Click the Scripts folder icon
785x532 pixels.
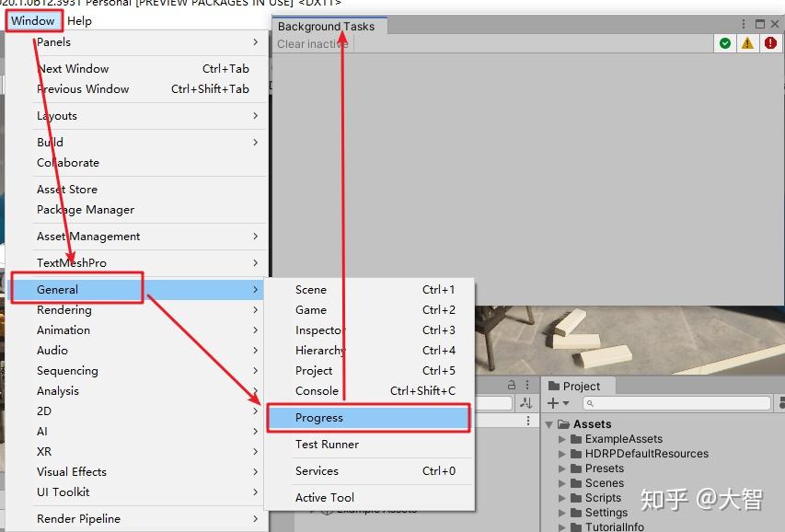click(576, 498)
